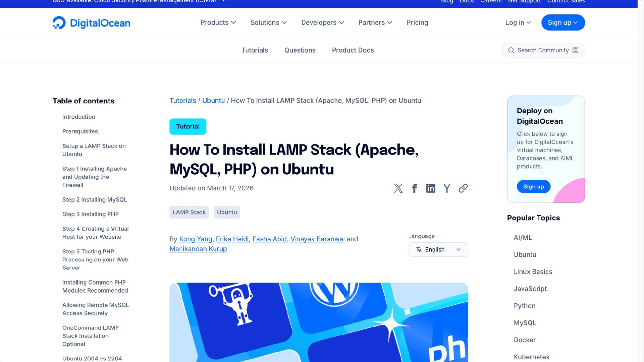644x362 pixels.
Task: Select the LAMP Stack tag
Action: tap(189, 213)
